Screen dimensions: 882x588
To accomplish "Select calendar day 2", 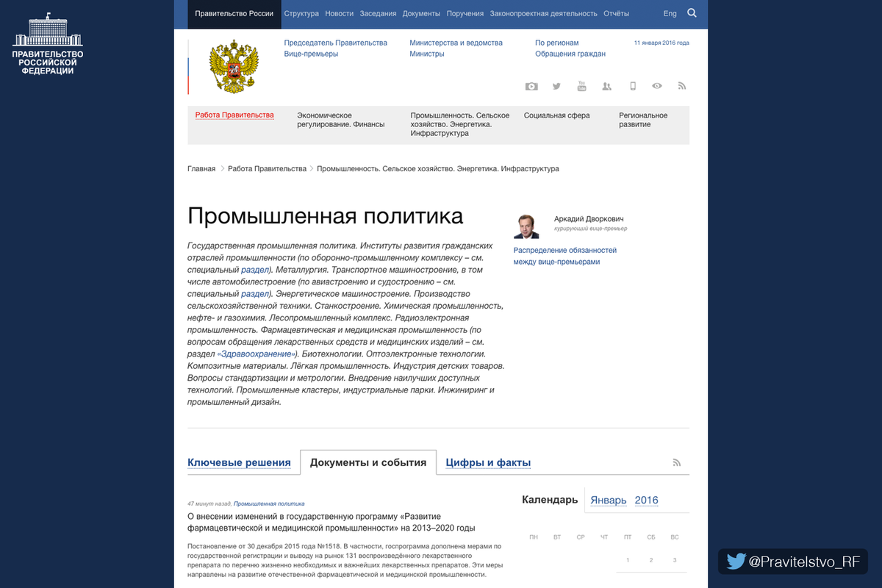I will (651, 560).
